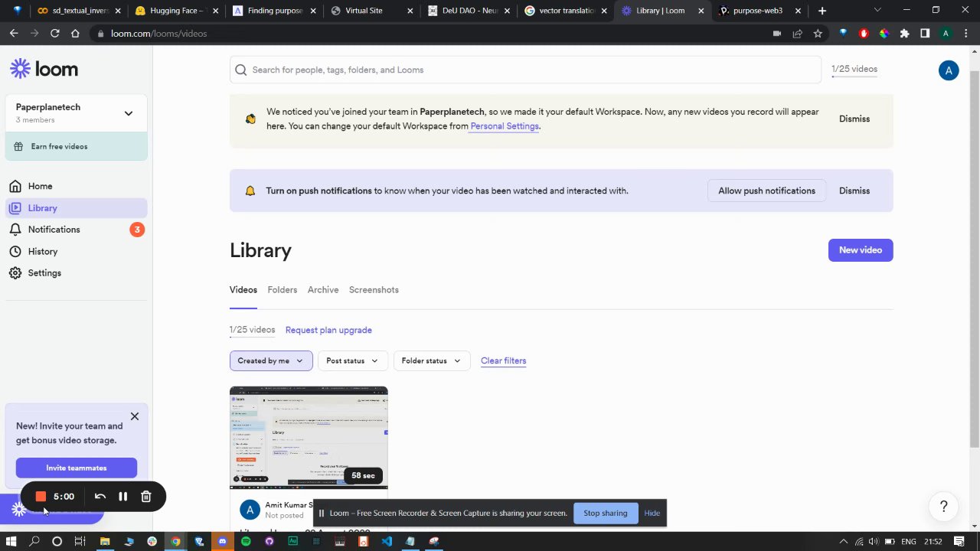This screenshot has width=980, height=551.
Task: Go back with browser back arrow
Action: coord(14,34)
